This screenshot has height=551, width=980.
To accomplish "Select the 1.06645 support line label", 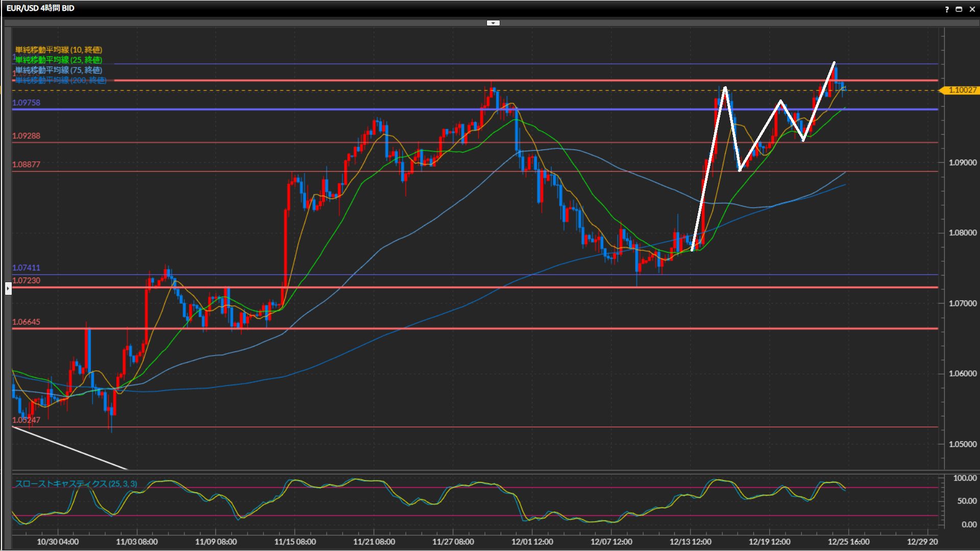I will coord(26,322).
